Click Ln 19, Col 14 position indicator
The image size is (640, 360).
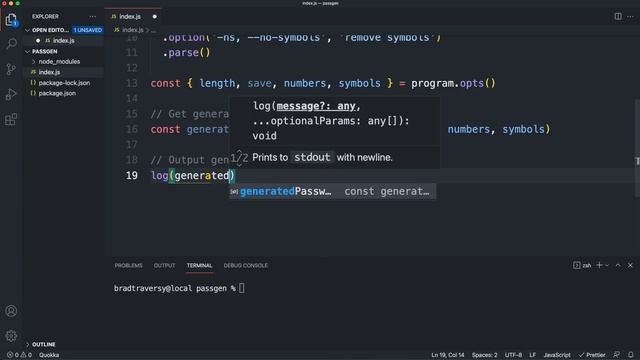pos(448,355)
